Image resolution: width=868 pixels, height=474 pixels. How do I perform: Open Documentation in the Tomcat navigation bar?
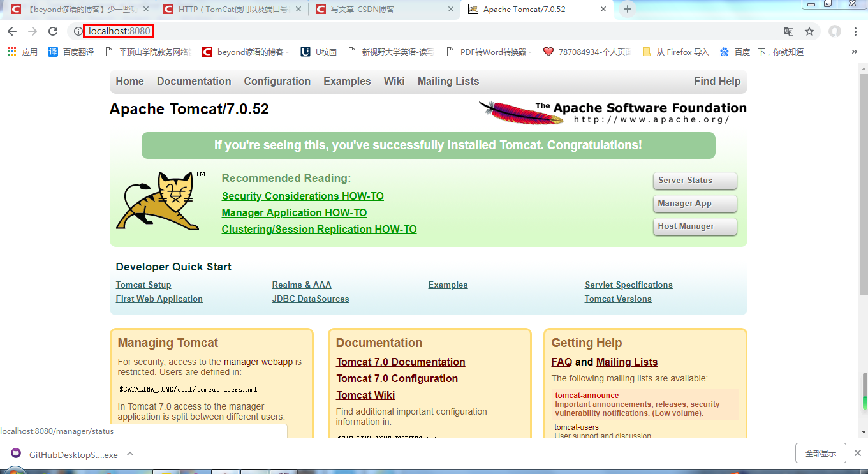[194, 81]
